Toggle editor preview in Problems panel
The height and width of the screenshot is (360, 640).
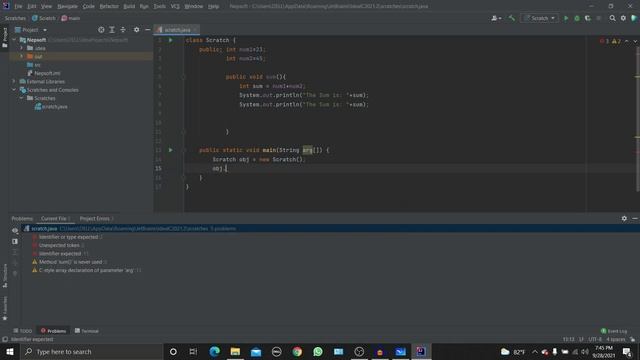click(15, 242)
